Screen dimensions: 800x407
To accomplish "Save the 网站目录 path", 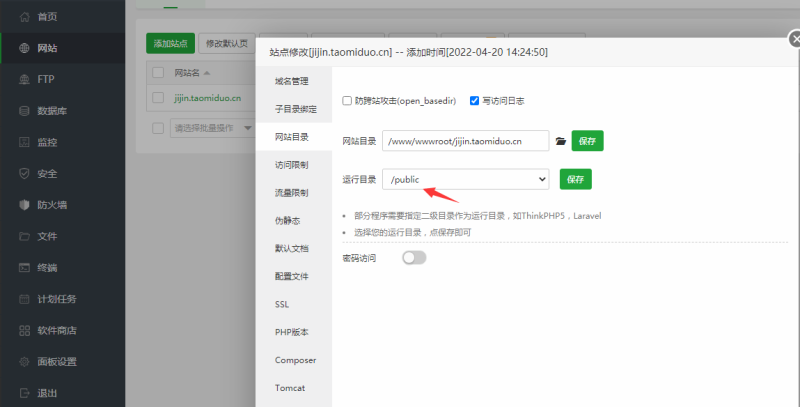I will (x=587, y=141).
